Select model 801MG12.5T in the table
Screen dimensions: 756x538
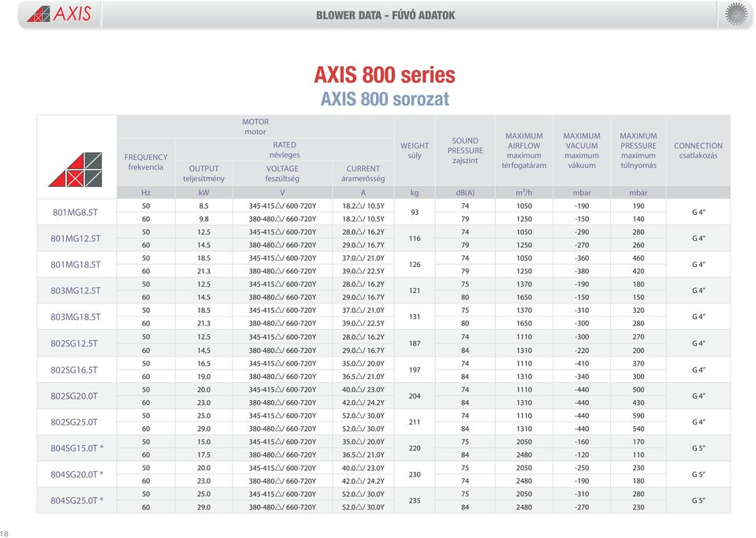(x=76, y=239)
